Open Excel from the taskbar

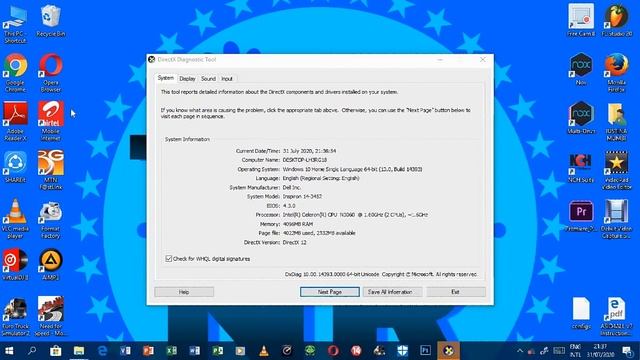pos(171,351)
